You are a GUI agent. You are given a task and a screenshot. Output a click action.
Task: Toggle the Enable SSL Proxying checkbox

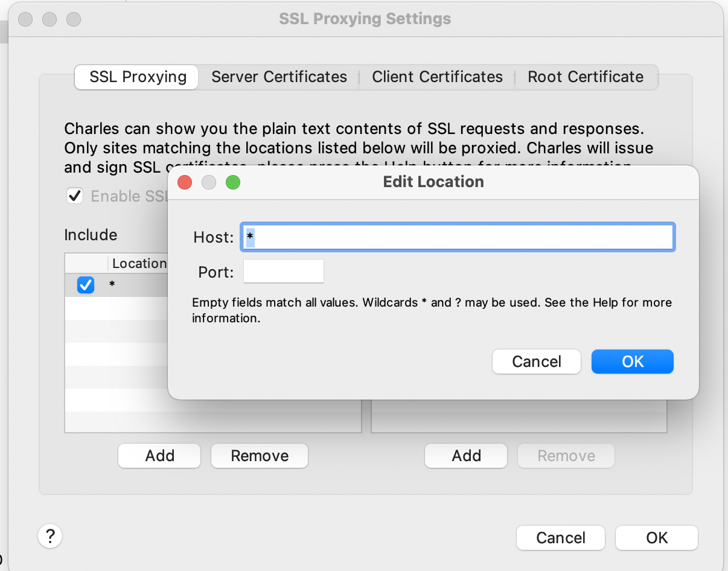[75, 196]
